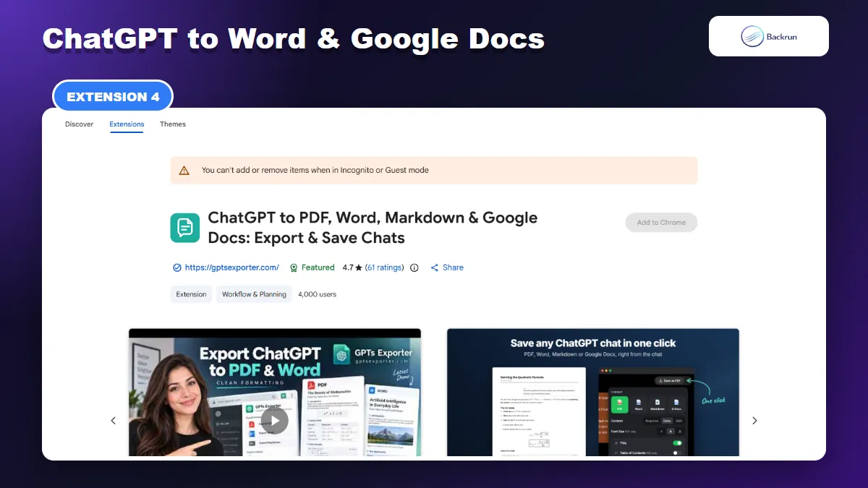The image size is (868, 488).
Task: Switch to the Themes tab
Action: point(173,124)
